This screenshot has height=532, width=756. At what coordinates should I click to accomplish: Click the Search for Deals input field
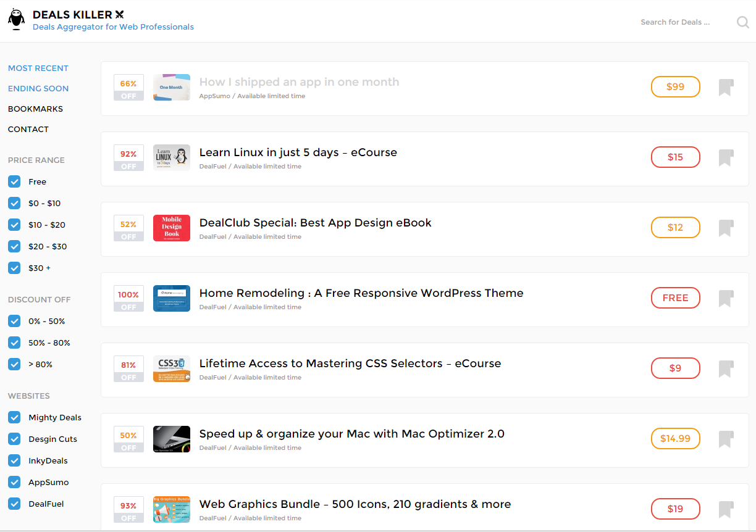(684, 22)
